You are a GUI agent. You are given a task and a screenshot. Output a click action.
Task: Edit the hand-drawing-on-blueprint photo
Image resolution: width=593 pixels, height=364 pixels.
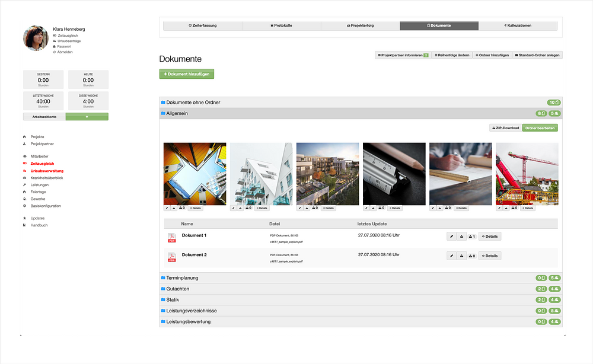click(433, 208)
